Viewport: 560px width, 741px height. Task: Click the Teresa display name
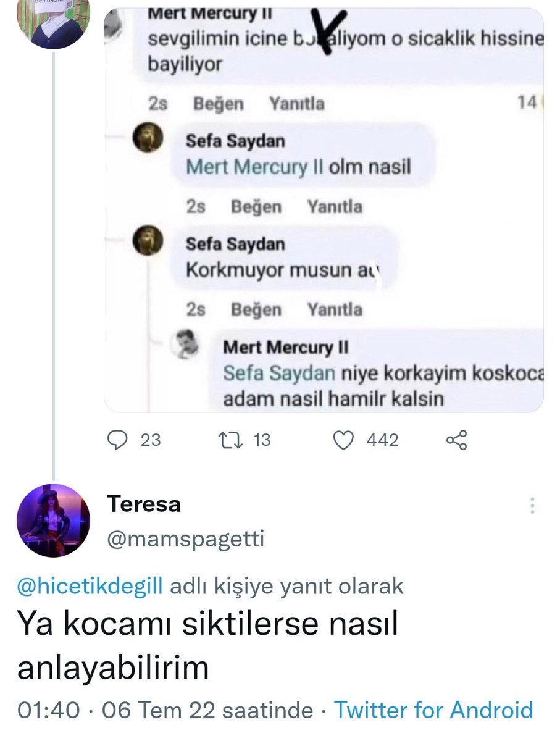(x=144, y=504)
